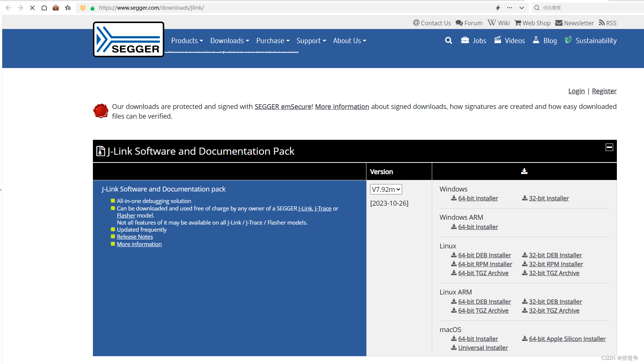Image resolution: width=644 pixels, height=364 pixels.
Task: Select the [2023-10-26] release date text
Action: pyautogui.click(x=389, y=203)
